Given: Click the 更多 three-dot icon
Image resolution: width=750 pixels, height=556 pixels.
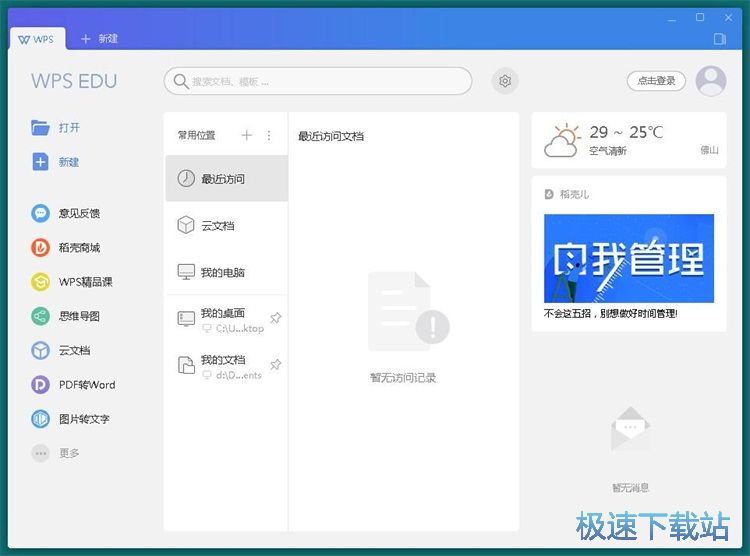Looking at the screenshot, I should pyautogui.click(x=40, y=453).
